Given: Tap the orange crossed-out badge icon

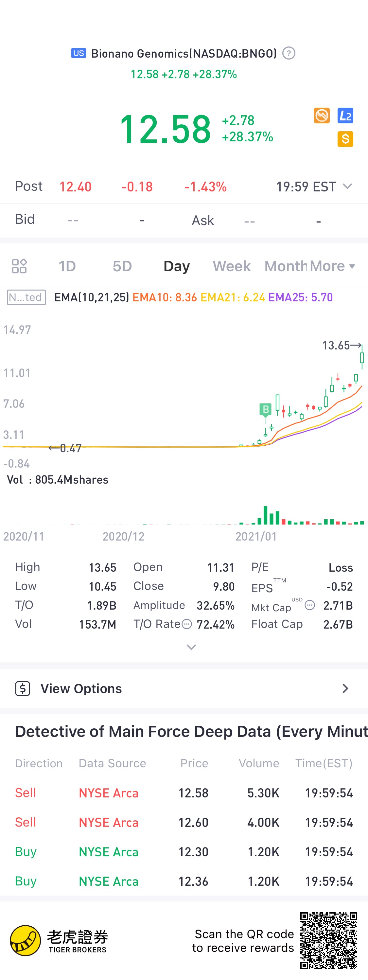Looking at the screenshot, I should [x=322, y=116].
